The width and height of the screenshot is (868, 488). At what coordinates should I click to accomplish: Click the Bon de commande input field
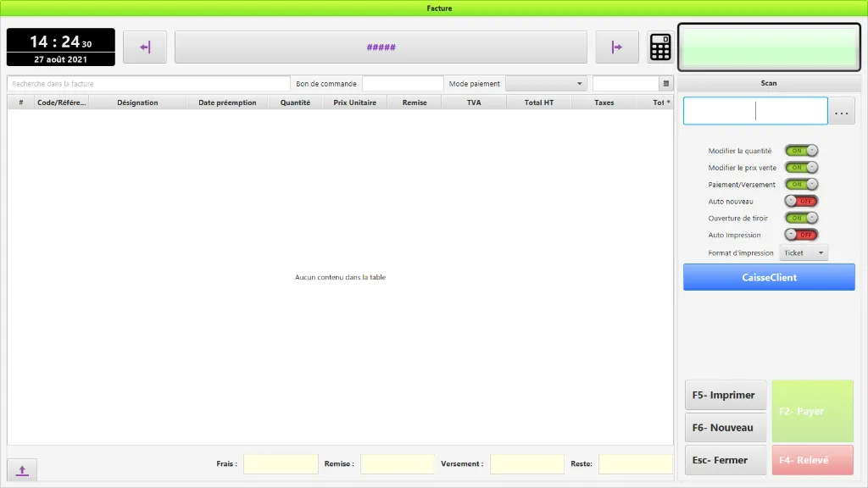click(x=403, y=83)
